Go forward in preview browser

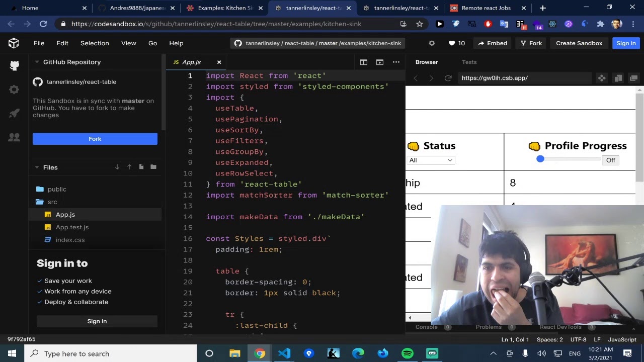tap(431, 78)
